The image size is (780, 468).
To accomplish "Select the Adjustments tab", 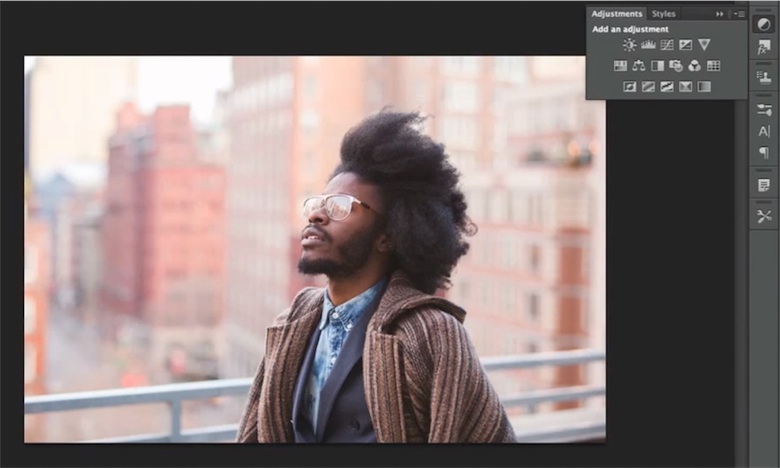I will pos(616,14).
